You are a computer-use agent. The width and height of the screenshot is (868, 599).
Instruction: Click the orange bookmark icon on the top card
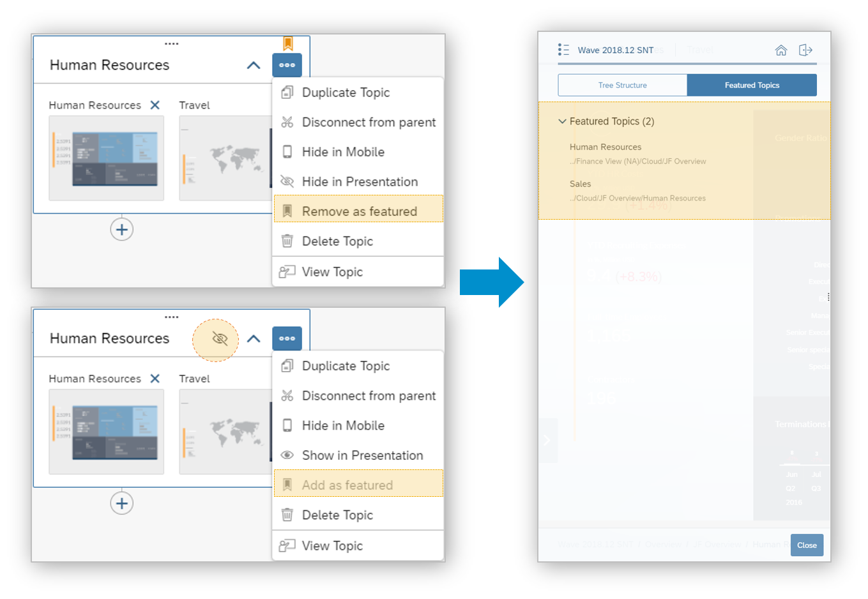[288, 43]
